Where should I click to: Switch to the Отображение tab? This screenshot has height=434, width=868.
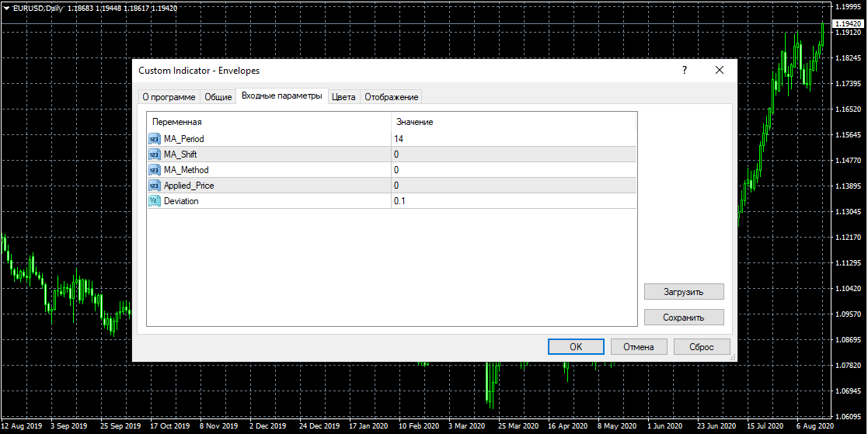coord(392,97)
